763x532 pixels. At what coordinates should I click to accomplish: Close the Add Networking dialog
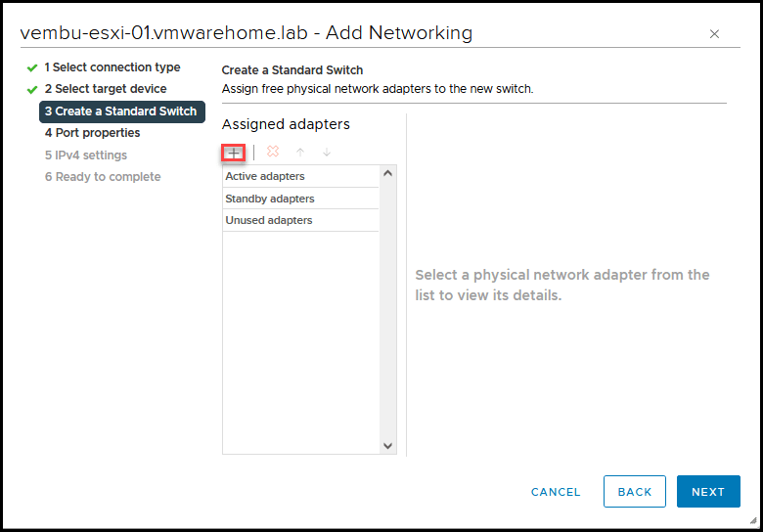pos(714,34)
